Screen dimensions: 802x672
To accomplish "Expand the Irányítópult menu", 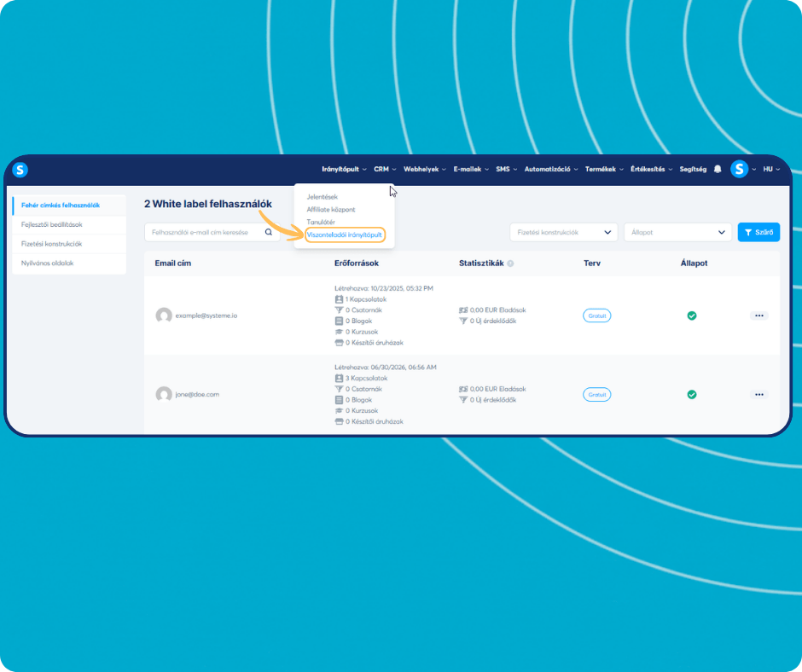I will (344, 169).
